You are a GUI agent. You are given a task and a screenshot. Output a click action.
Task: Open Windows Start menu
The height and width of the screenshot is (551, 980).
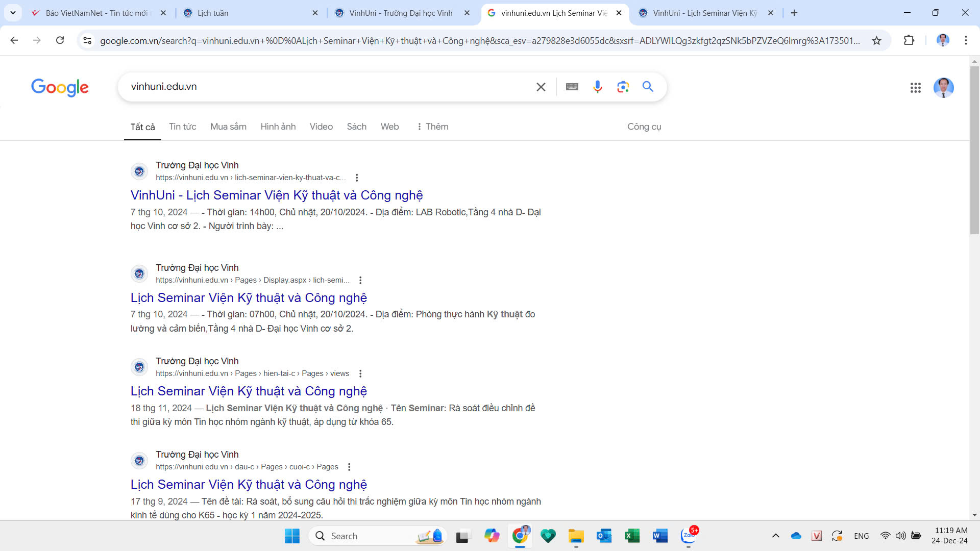(x=292, y=536)
